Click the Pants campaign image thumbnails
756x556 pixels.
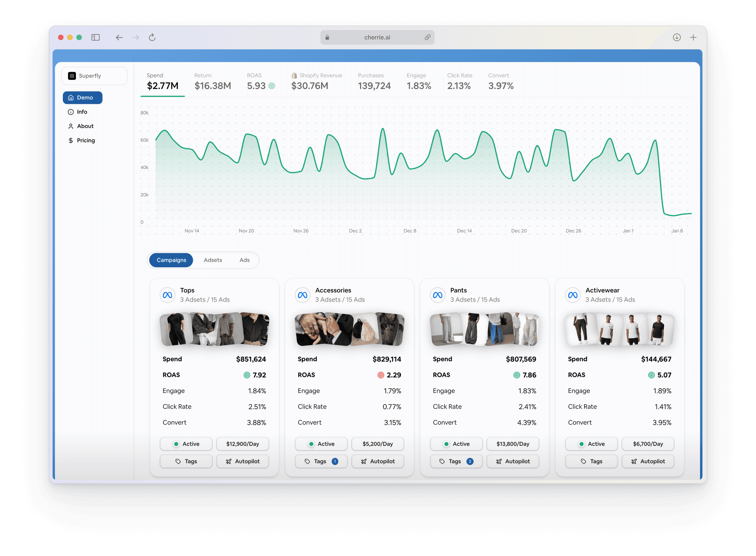click(485, 329)
